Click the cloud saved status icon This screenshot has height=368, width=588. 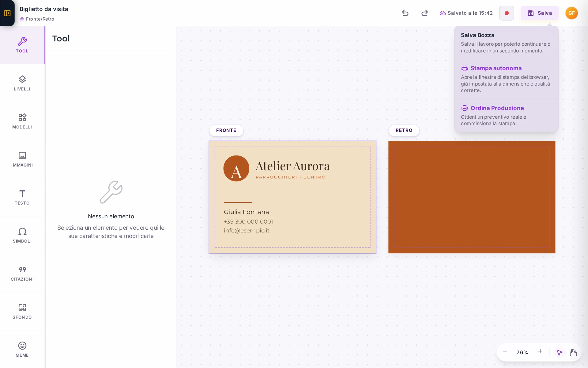click(x=443, y=13)
